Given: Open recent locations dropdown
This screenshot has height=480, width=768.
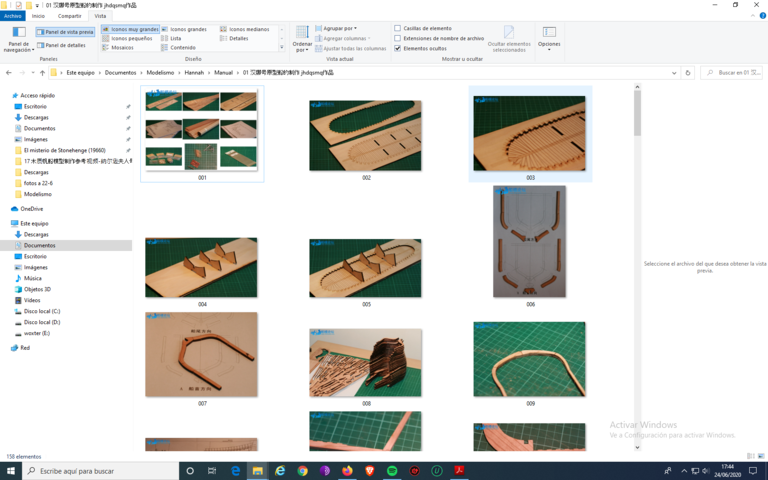Looking at the screenshot, I should (33, 72).
